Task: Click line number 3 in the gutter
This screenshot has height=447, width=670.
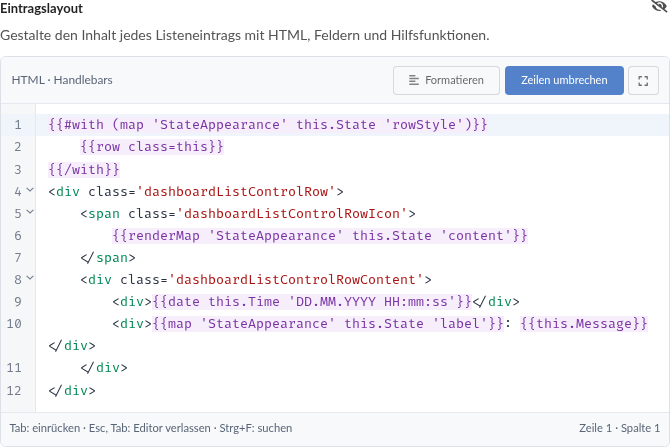Action: click(x=18, y=170)
